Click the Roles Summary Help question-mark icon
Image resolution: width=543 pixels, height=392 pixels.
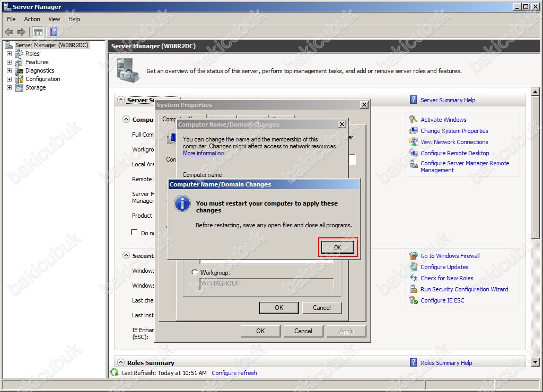413,362
